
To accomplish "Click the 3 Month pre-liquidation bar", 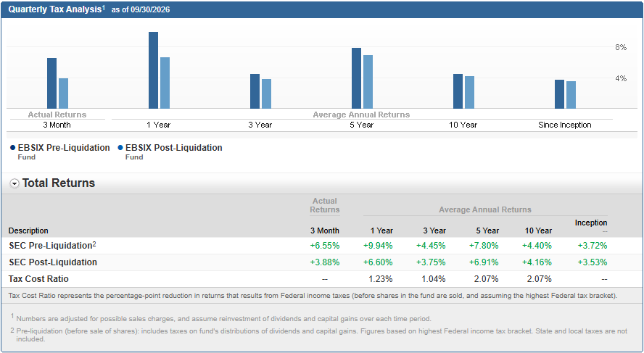I will tap(51, 83).
